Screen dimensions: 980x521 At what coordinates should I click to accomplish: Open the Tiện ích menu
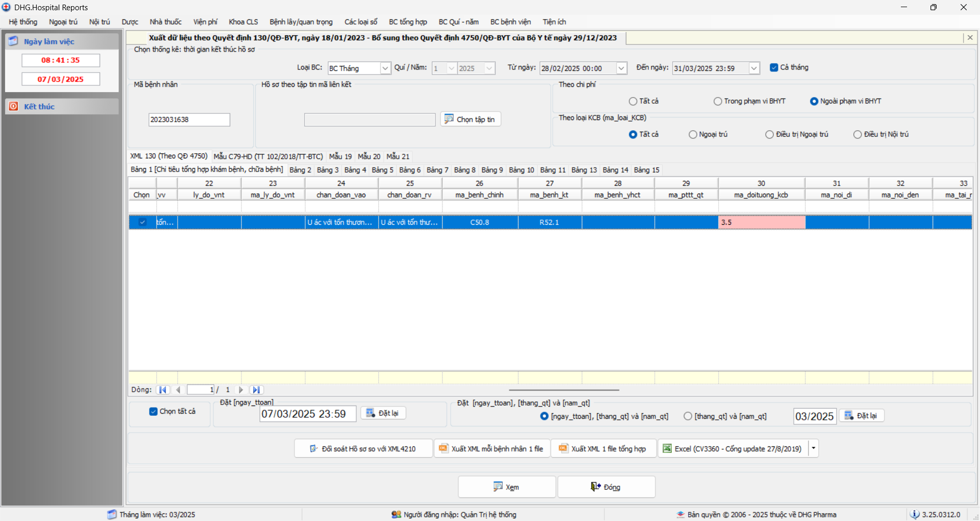pos(554,22)
